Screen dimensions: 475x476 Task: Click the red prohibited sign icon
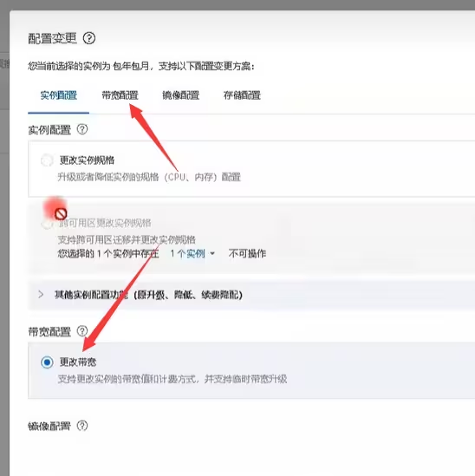coord(61,213)
